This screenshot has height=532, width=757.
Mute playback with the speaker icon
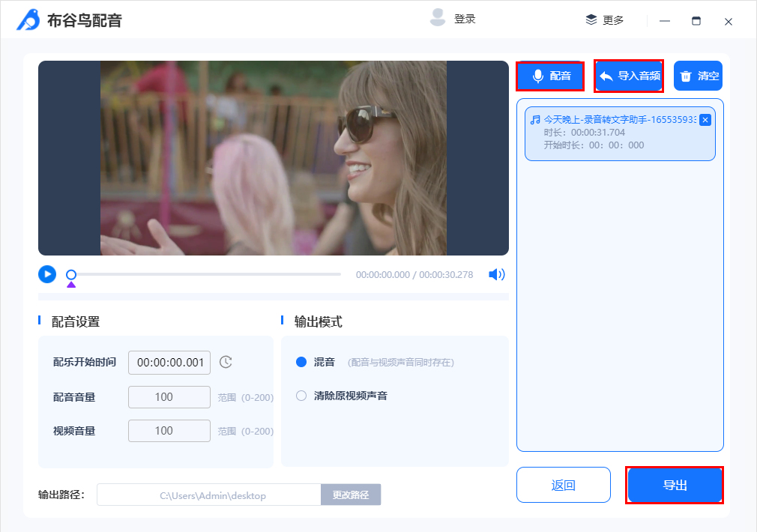(495, 274)
